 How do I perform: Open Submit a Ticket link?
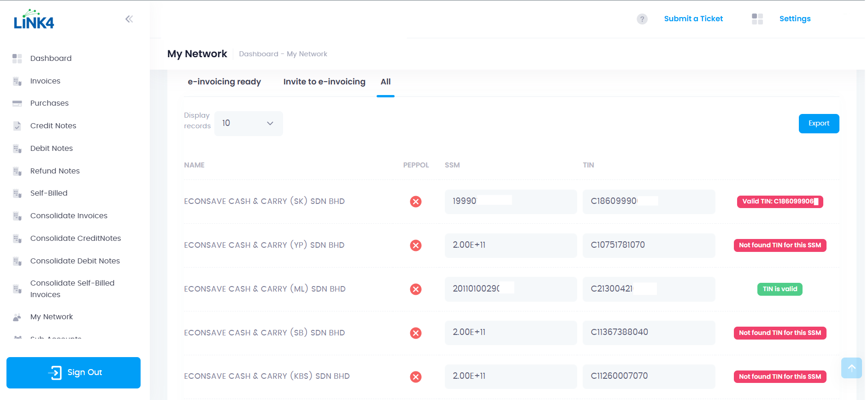click(693, 19)
